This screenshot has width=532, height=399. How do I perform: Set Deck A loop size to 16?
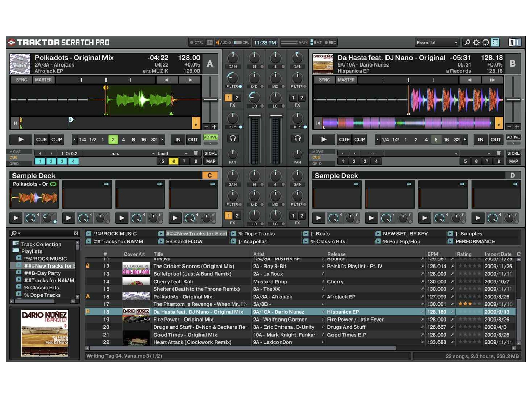[x=143, y=139]
